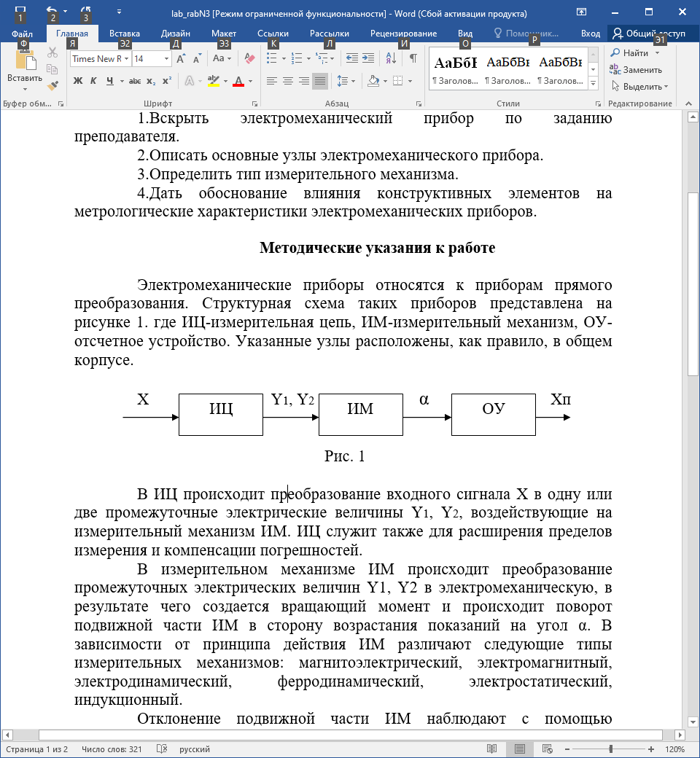
Task: Click the vertical scrollbar thumb
Action: 693,284
